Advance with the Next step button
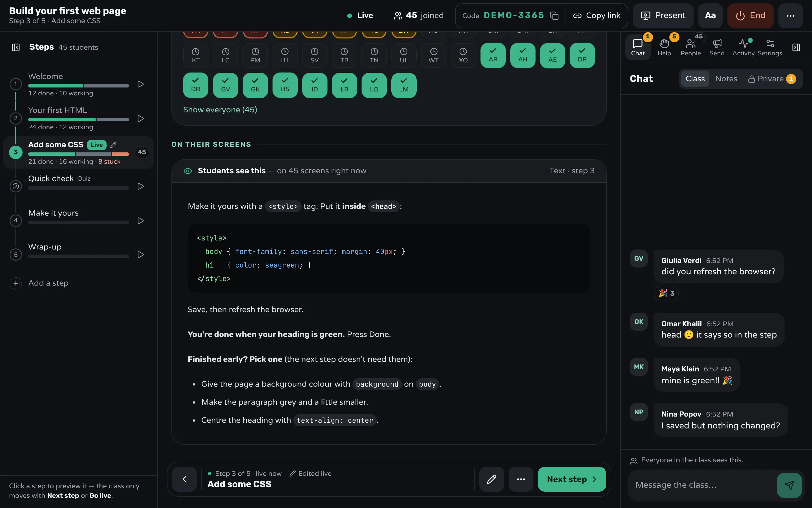Screen dimensions: 812x508 pos(572,479)
